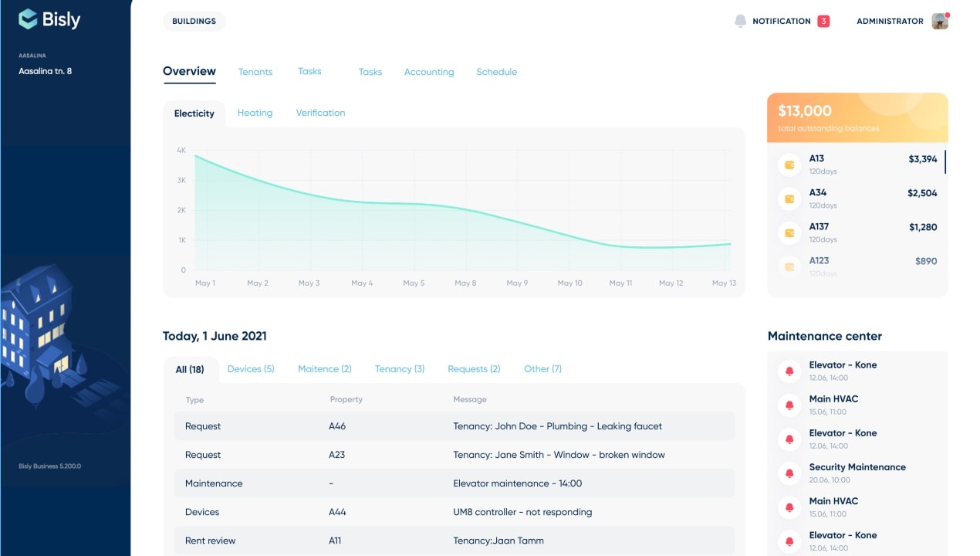
Task: Click the wallet icon beside A13
Action: point(789,164)
